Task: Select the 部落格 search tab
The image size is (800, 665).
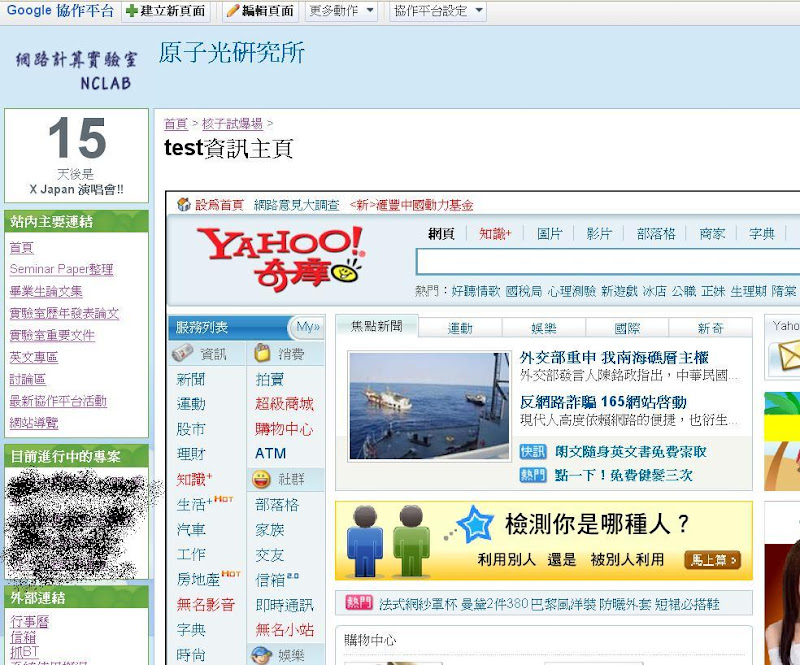Action: [656, 234]
